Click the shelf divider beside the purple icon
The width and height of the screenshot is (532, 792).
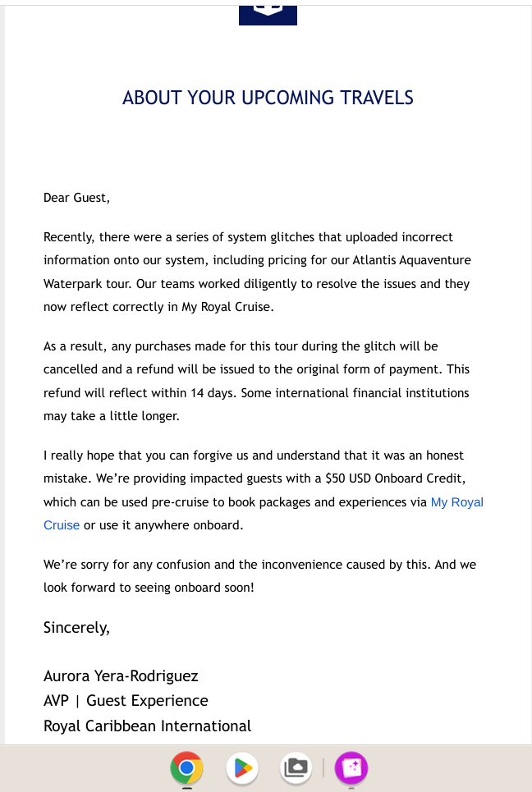coord(323,767)
